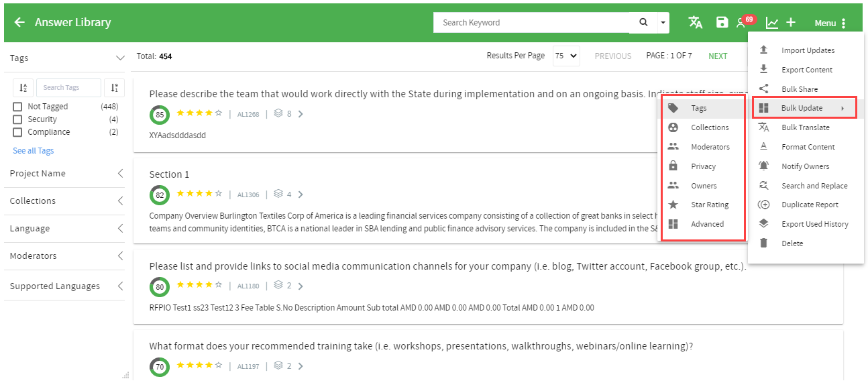Sort tags alphabetically A-Z icon
868x387 pixels.
coord(23,87)
